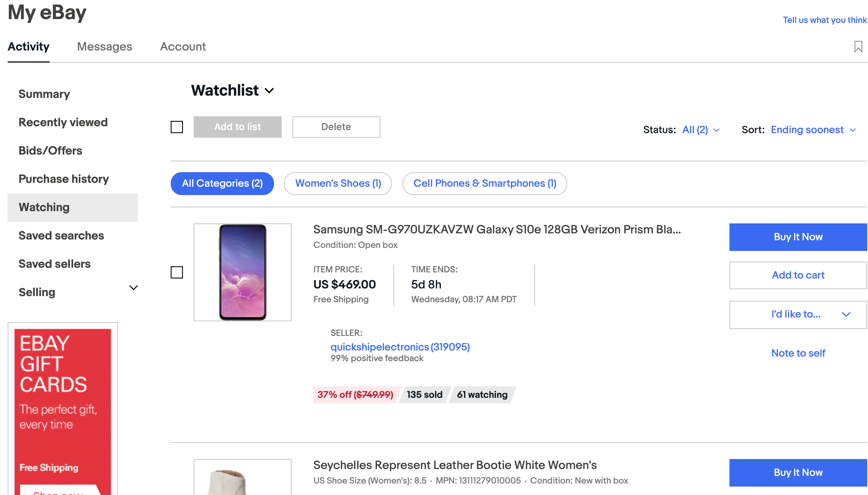Select the Women's Shoes (1) filter pill
Viewport: 868px width, 495px height.
(338, 184)
